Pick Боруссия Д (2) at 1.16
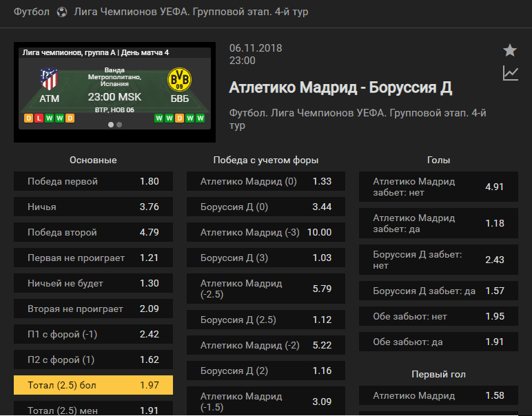 click(x=266, y=371)
